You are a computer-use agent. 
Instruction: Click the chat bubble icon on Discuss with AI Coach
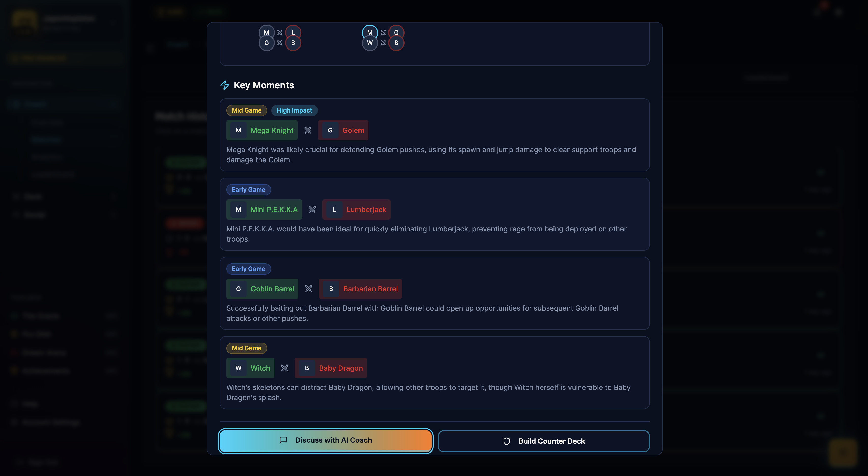click(x=283, y=440)
